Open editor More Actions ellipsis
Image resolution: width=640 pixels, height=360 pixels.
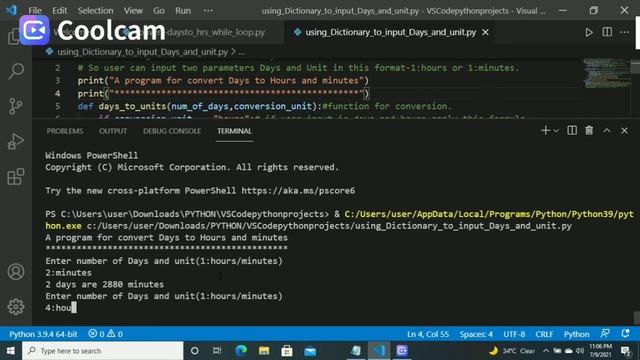coord(624,32)
